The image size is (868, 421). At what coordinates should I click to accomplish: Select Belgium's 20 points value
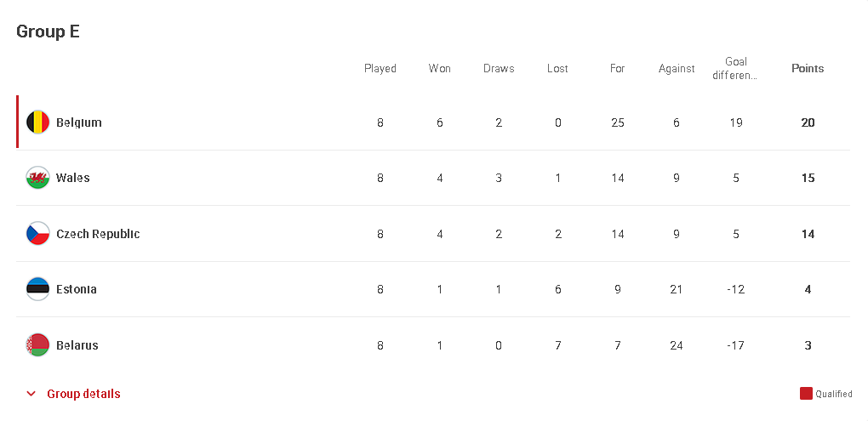808,122
